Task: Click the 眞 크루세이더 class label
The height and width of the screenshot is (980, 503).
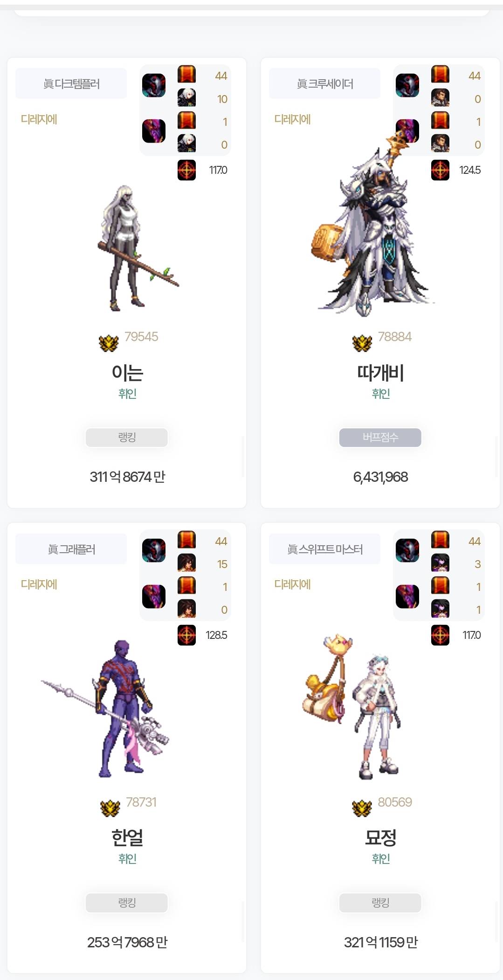Action: click(x=325, y=83)
